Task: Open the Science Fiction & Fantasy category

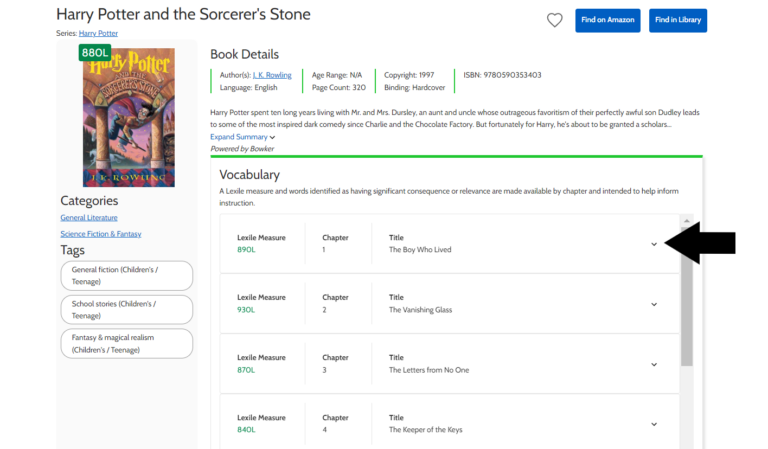Action: tap(100, 234)
